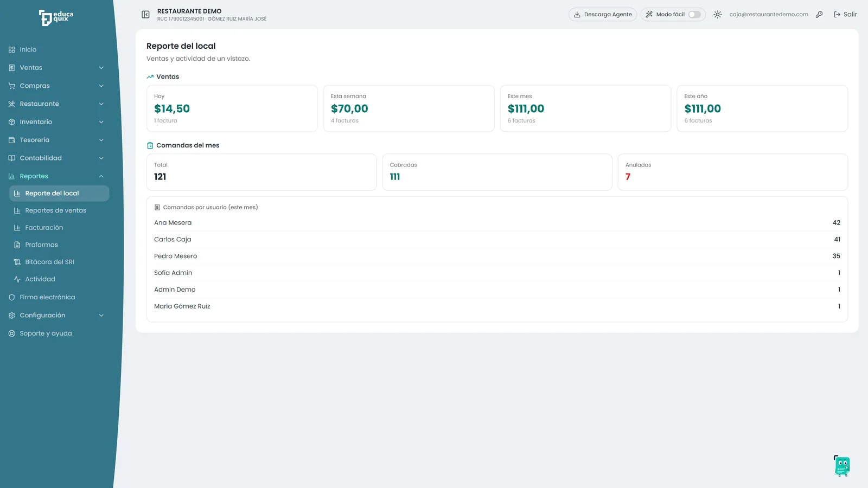
Task: Click the caja@restaurantedemo.com account email
Action: [x=769, y=15]
